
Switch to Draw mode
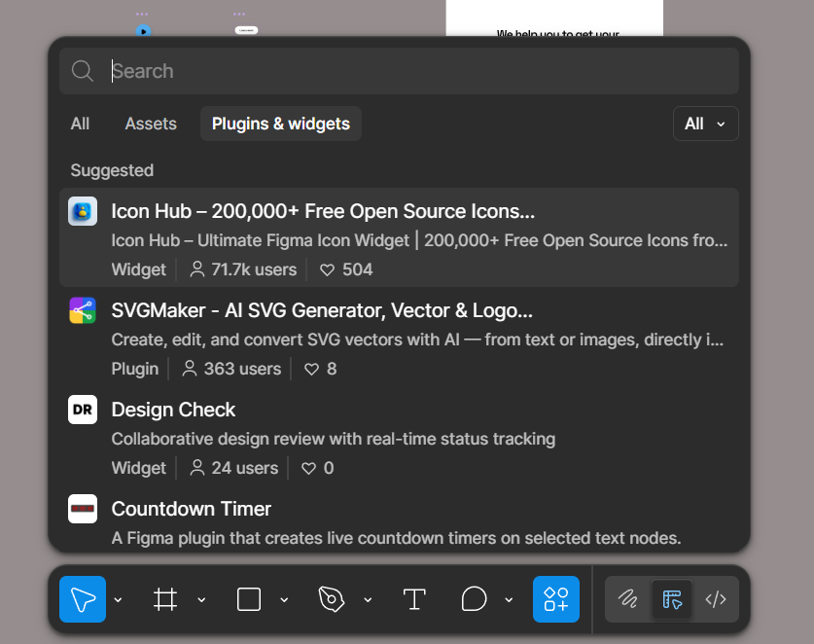point(627,599)
